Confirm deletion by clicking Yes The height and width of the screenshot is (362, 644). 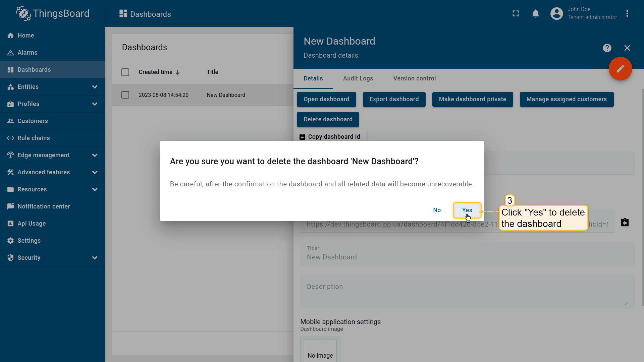pos(467,210)
